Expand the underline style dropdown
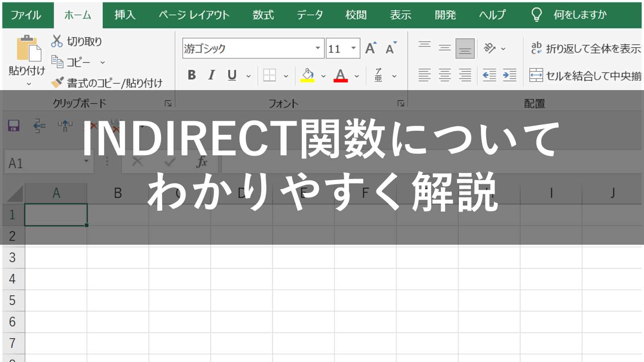644x362 pixels. [248, 76]
